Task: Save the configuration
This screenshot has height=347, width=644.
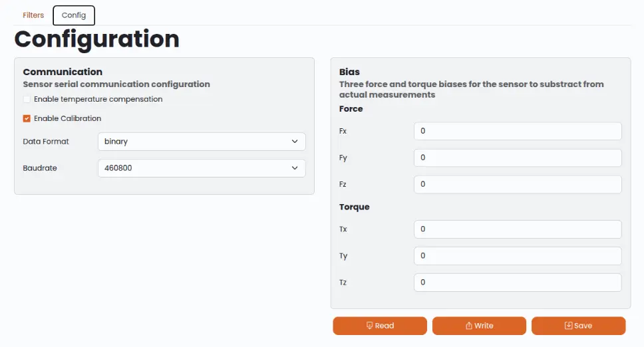Action: click(579, 326)
